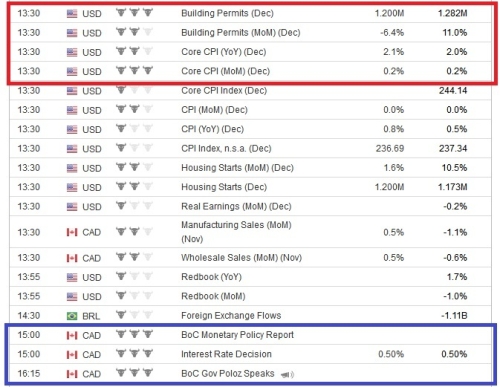Click the bull importance icons for BoC Monetary Policy Report
The width and height of the screenshot is (500, 387).
point(134,334)
